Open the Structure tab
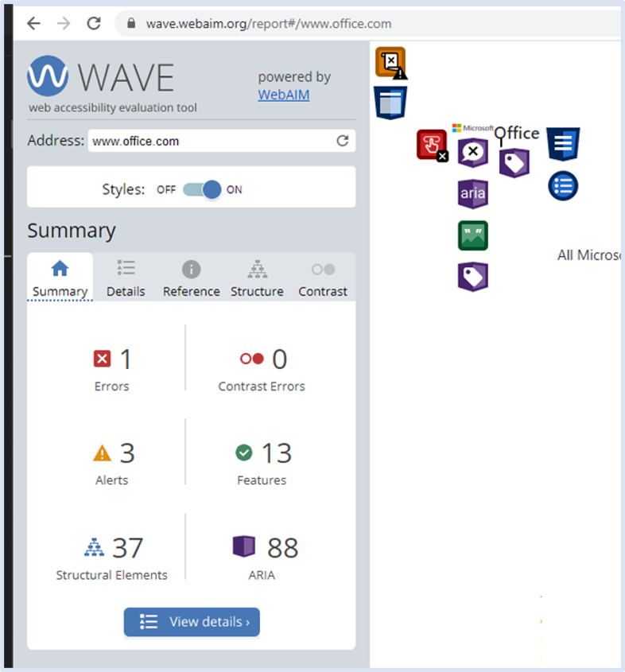The height and width of the screenshot is (672, 625). [257, 278]
